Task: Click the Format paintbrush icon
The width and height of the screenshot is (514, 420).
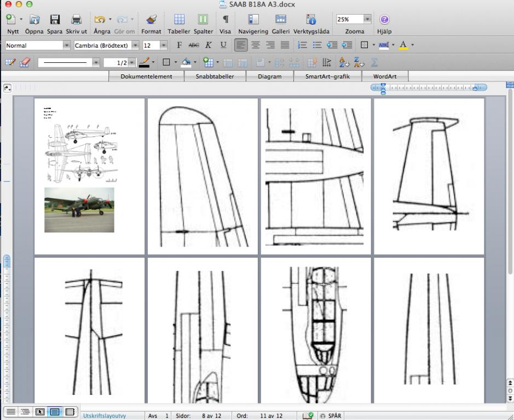Action: 152,20
